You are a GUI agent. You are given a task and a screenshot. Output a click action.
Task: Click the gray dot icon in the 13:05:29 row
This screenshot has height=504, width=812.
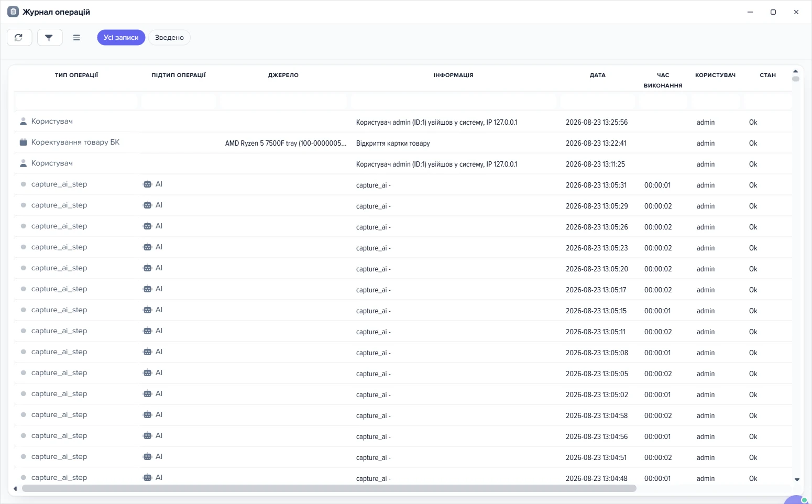pos(23,205)
